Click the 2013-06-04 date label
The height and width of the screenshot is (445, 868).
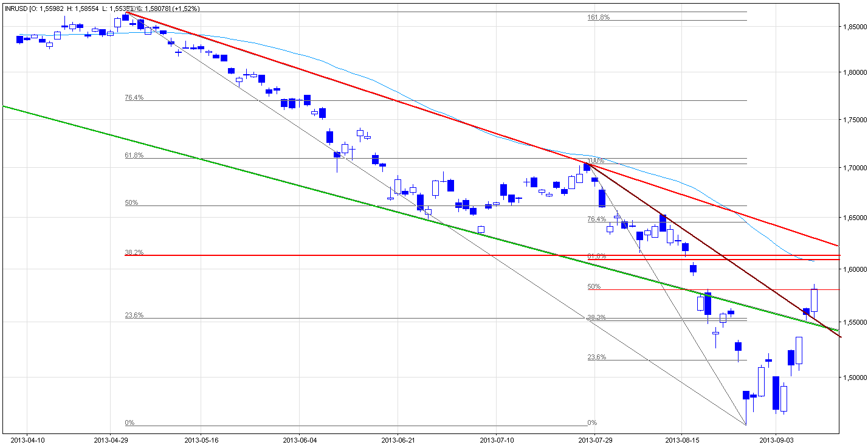pos(300,439)
